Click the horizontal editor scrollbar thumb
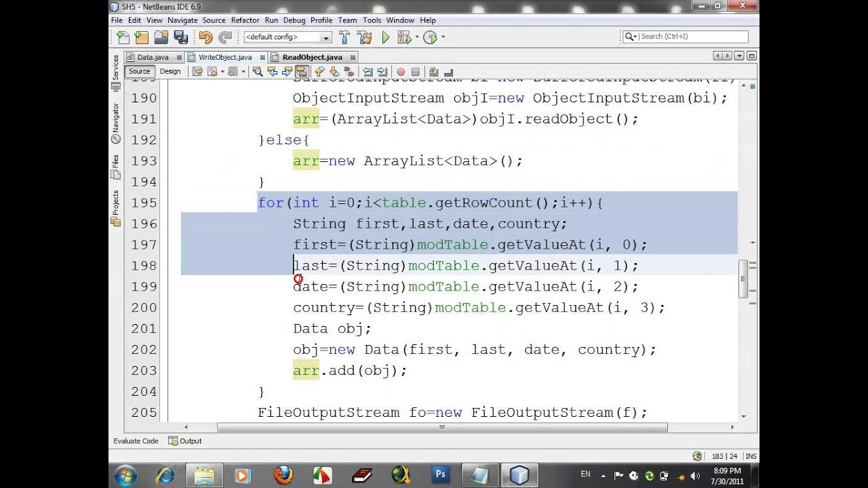The width and height of the screenshot is (868, 488). 442,427
